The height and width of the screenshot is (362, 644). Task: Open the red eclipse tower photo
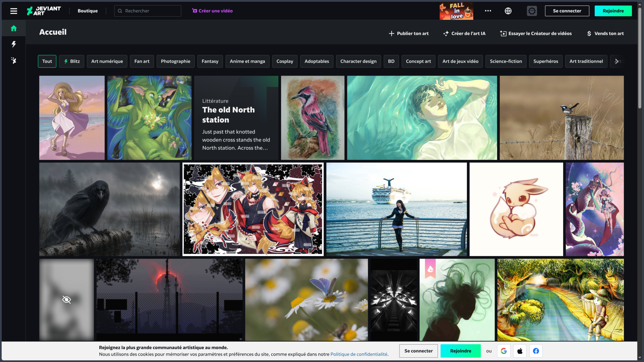(169, 300)
